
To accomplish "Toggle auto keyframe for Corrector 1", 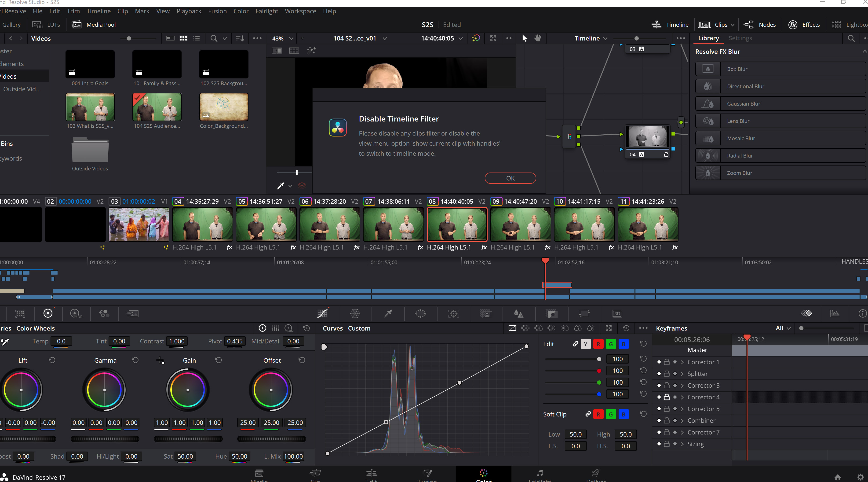I will [x=675, y=362].
